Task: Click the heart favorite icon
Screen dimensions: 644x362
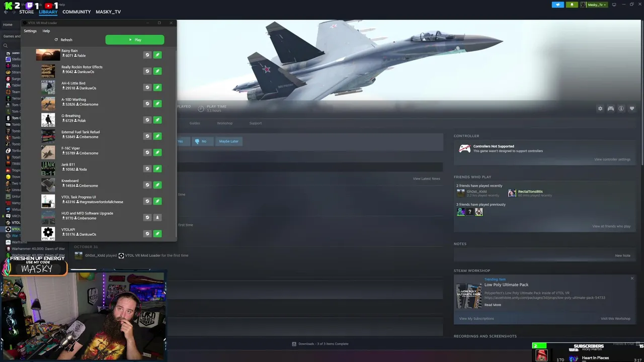Action: click(x=632, y=109)
